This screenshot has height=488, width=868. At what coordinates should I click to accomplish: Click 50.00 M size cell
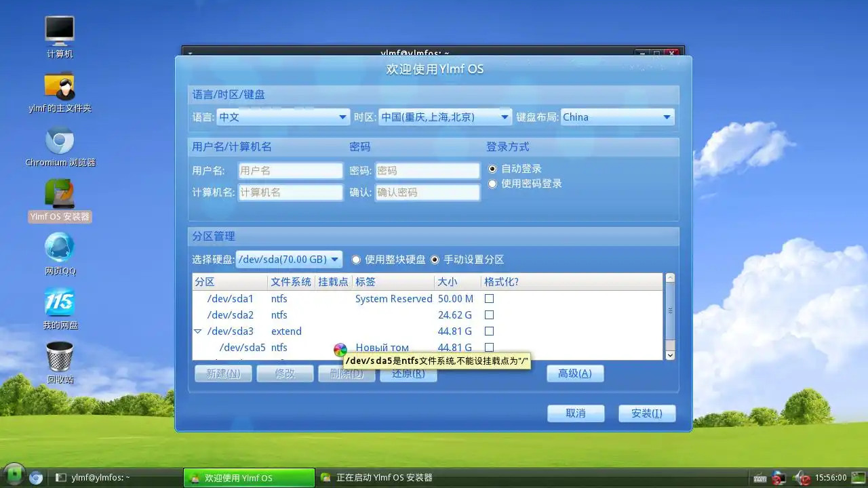pyautogui.click(x=455, y=299)
